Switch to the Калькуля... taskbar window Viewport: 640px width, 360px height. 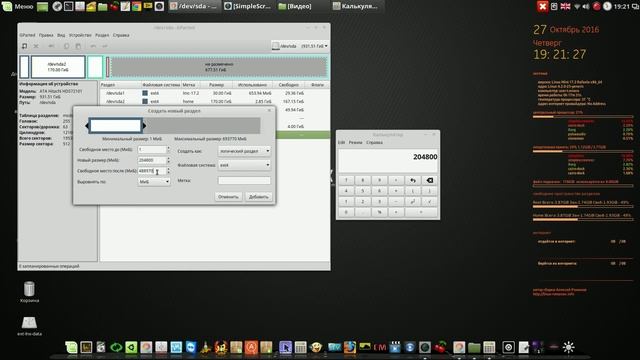click(x=355, y=6)
